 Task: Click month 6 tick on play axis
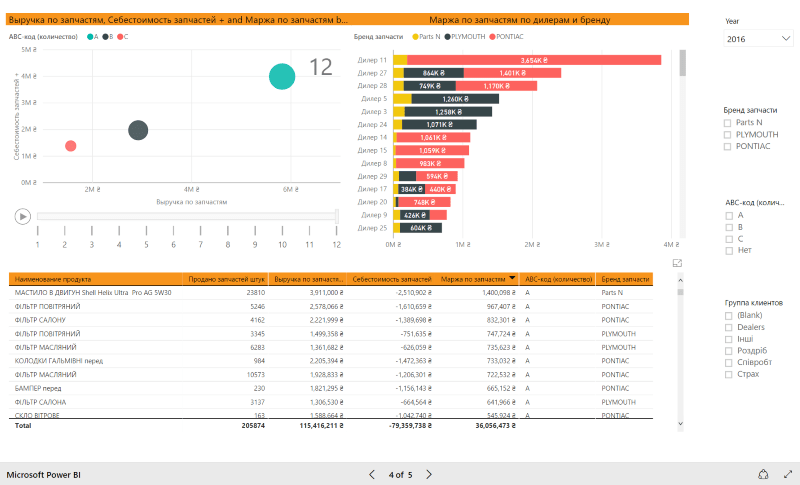[x=173, y=231]
